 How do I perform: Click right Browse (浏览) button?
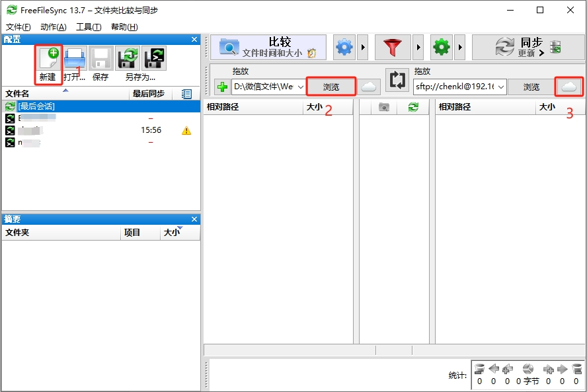(531, 87)
